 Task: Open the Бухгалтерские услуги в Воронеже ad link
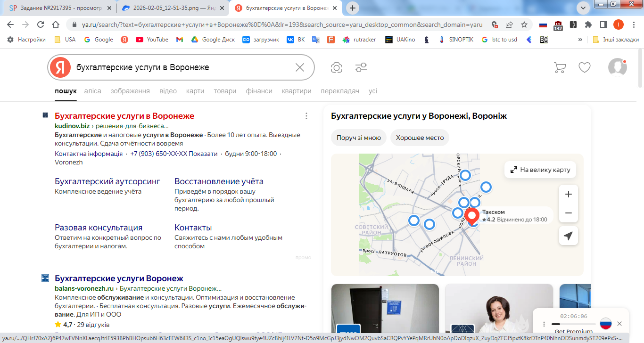124,116
